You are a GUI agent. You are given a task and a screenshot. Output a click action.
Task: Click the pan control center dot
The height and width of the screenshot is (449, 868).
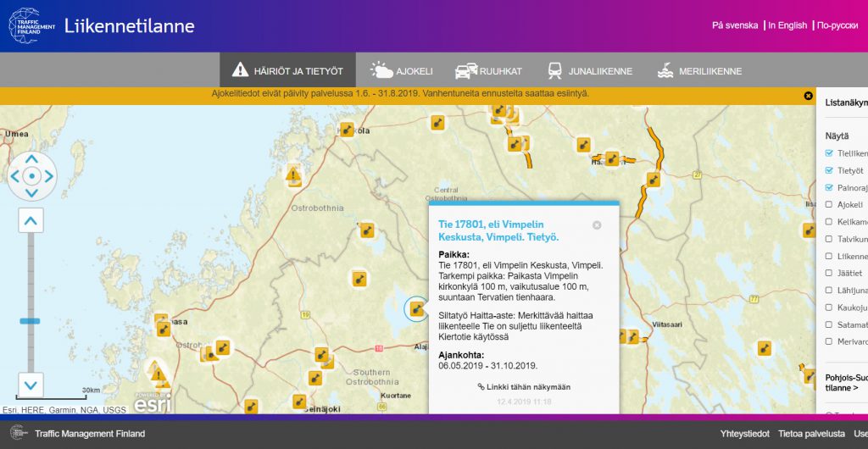(32, 176)
